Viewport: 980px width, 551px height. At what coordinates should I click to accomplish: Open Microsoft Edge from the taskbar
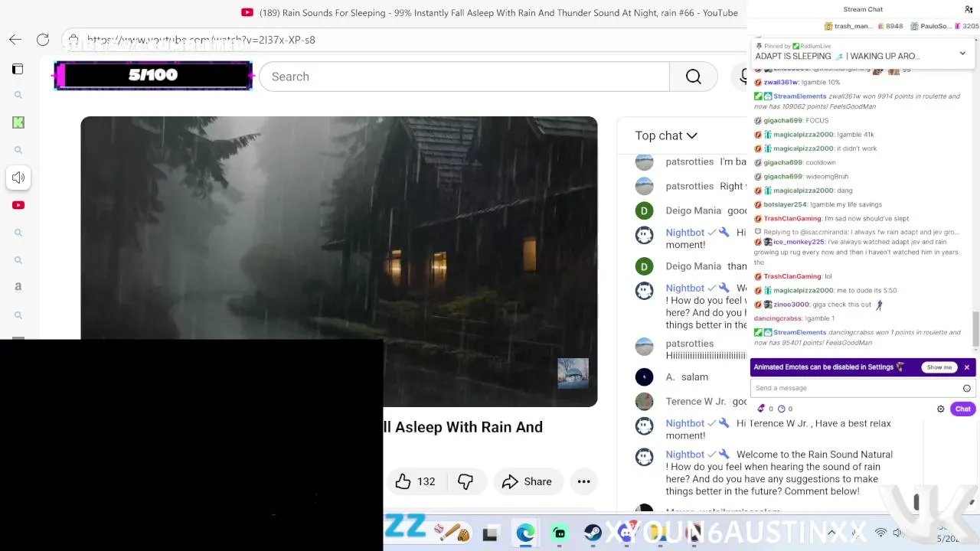click(525, 533)
